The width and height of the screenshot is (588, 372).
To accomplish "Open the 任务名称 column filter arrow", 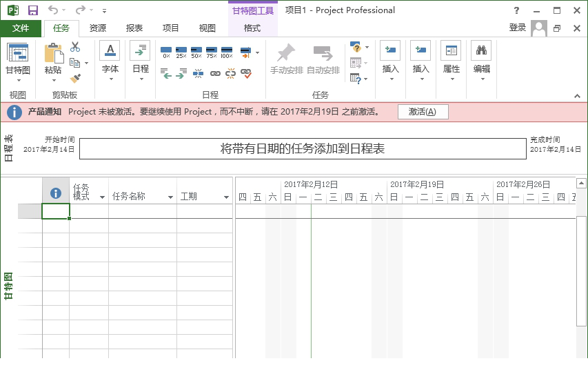I will pos(170,197).
